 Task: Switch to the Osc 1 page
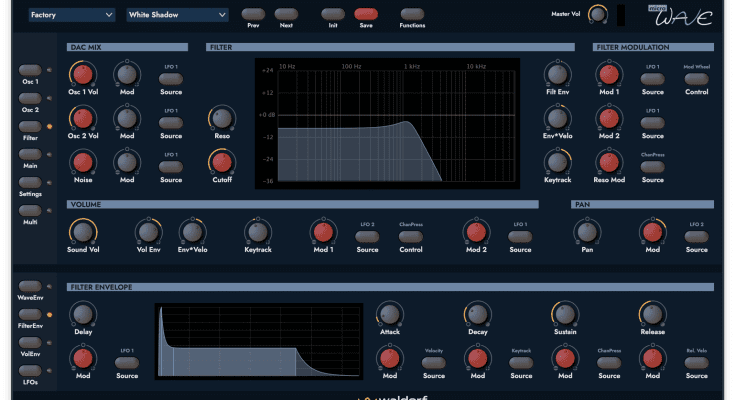click(x=30, y=73)
